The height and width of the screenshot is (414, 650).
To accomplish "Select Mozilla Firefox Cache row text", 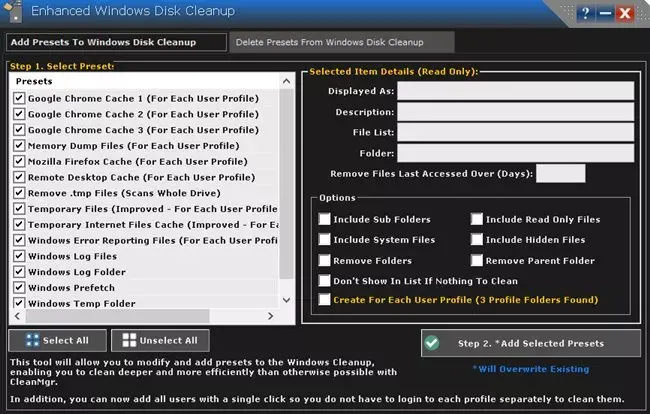I will click(x=138, y=162).
